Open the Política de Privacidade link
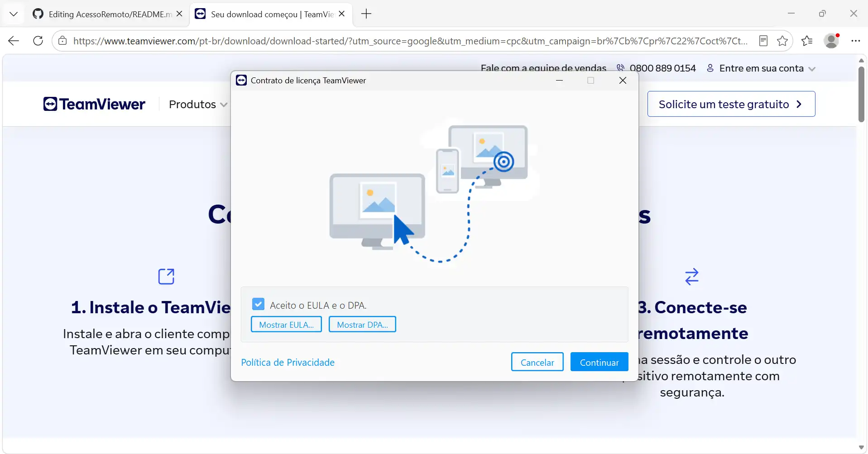Screen dimensions: 868x454 pos(288,363)
